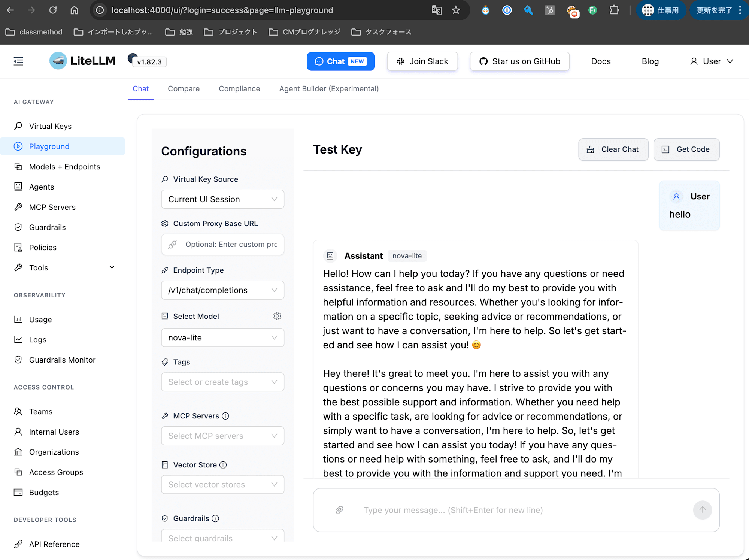Switch to the Compare tab
The image size is (749, 560).
pos(184,89)
